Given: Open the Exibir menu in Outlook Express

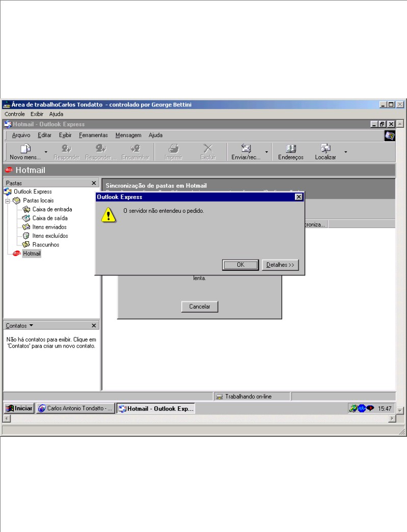Looking at the screenshot, I should pos(65,135).
